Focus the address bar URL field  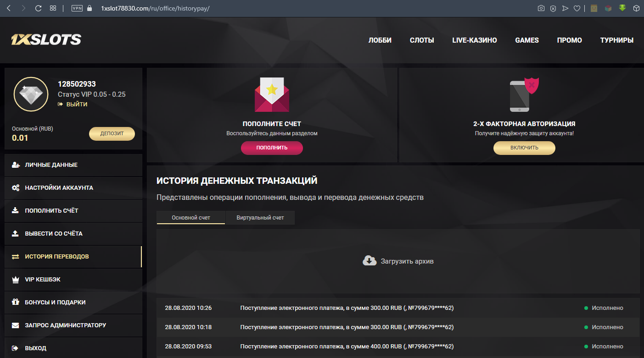coord(155,8)
